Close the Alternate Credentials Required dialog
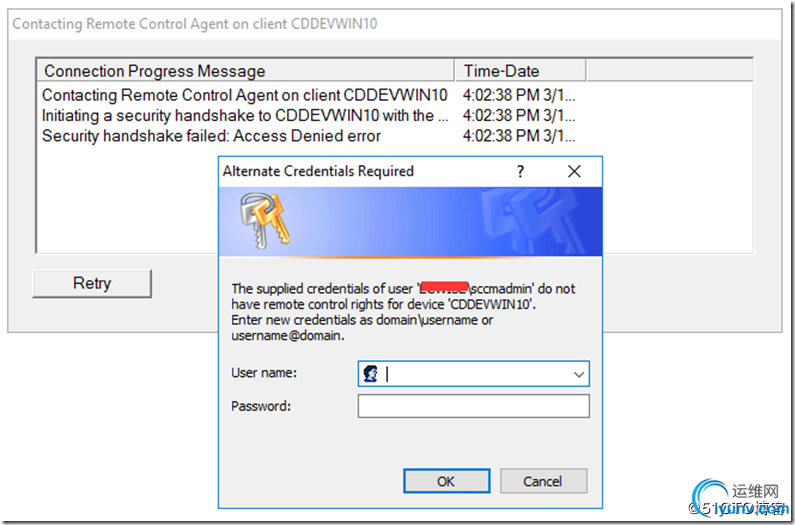795x525 pixels. pyautogui.click(x=574, y=171)
